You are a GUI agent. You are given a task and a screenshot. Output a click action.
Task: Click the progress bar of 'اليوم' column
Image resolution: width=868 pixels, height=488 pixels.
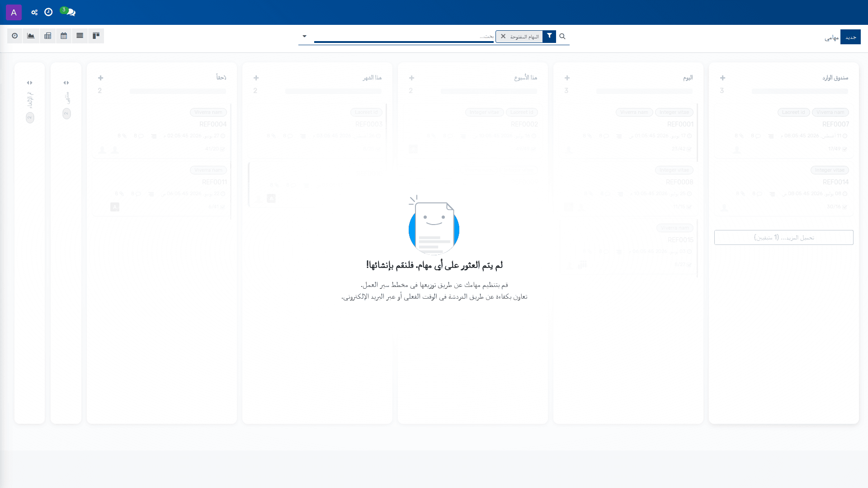(x=644, y=91)
